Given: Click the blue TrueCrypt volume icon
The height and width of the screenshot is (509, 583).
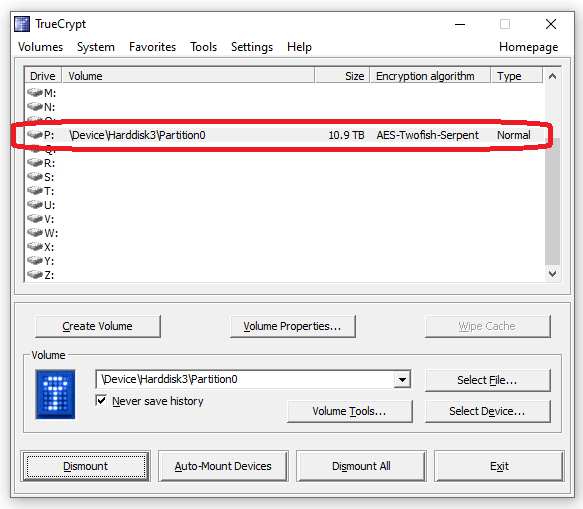Looking at the screenshot, I should pos(55,394).
